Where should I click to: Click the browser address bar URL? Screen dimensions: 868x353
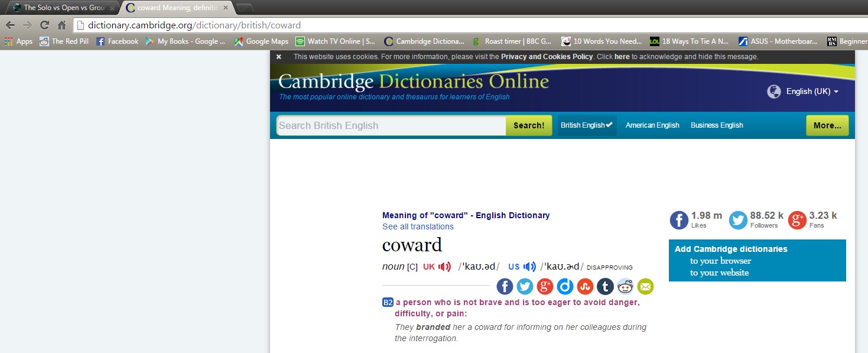click(194, 25)
